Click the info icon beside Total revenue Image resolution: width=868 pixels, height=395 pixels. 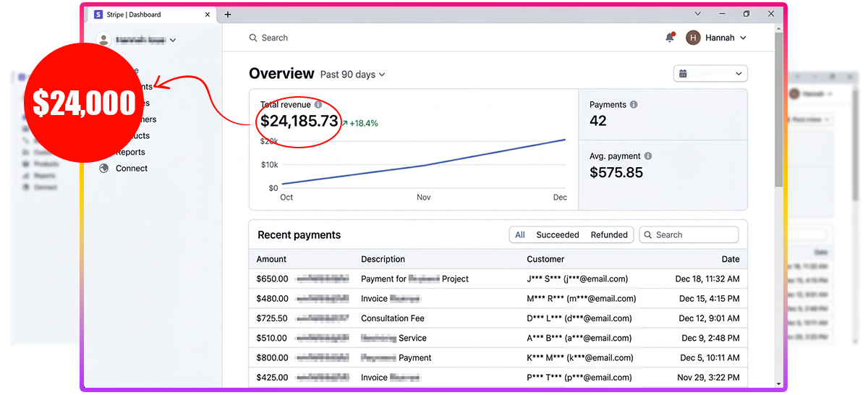point(318,105)
